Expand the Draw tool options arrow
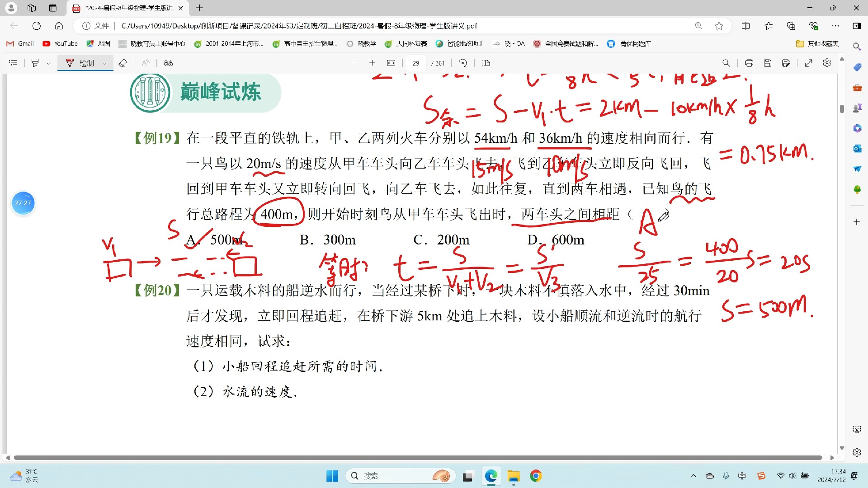The height and width of the screenshot is (488, 868). (104, 63)
